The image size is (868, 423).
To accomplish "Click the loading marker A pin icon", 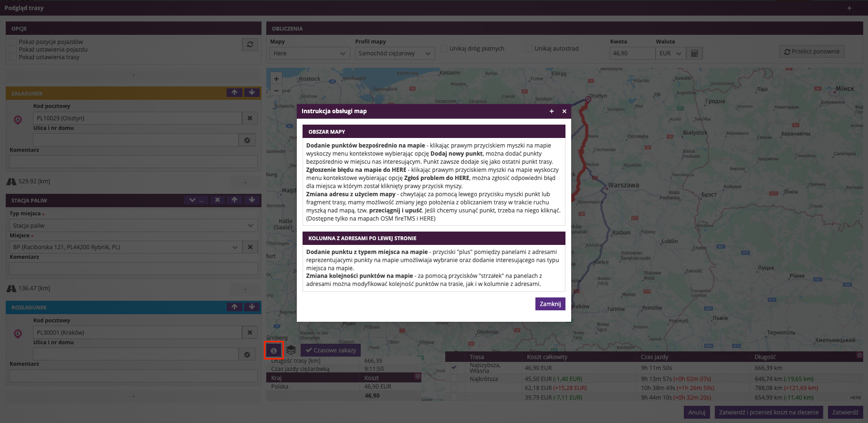I will [18, 120].
